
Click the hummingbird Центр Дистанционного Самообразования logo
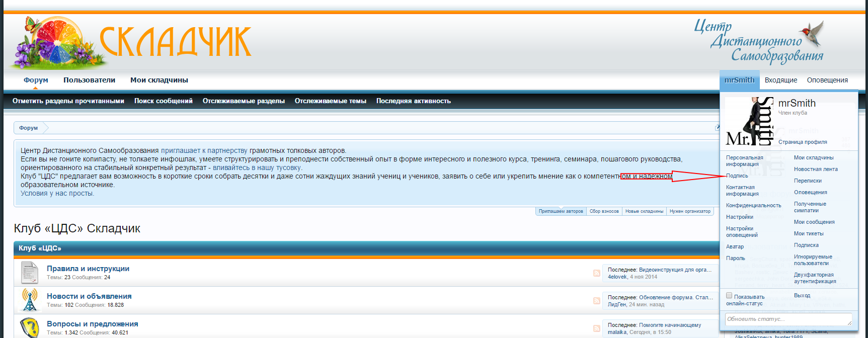760,42
